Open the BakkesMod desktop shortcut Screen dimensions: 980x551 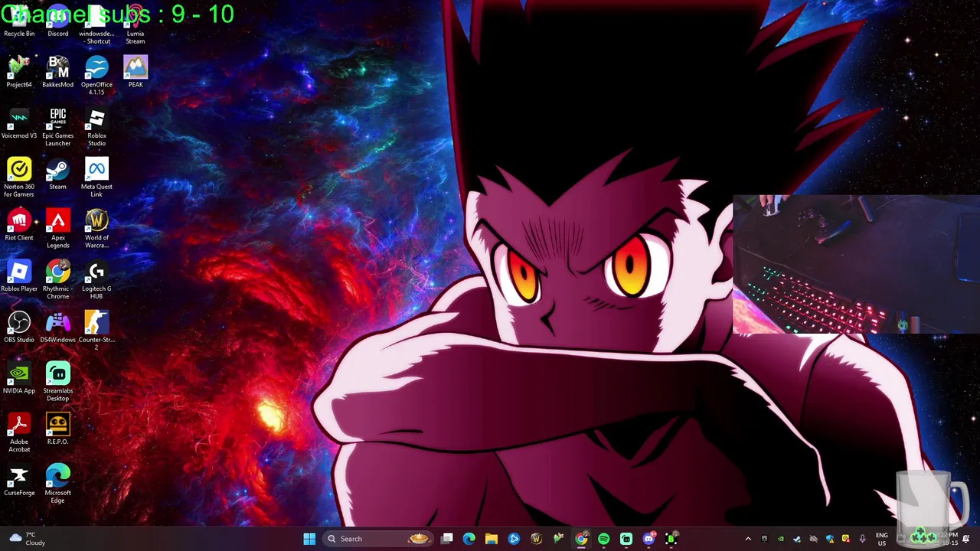tap(58, 72)
